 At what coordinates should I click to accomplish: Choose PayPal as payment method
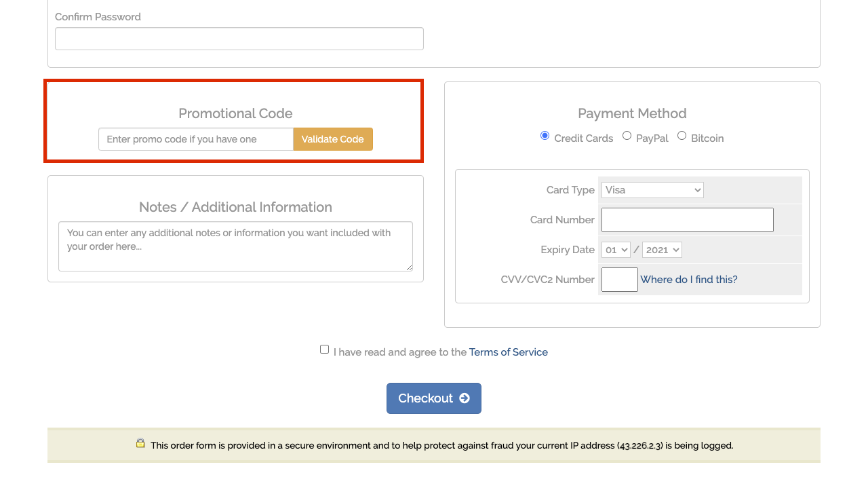point(627,136)
